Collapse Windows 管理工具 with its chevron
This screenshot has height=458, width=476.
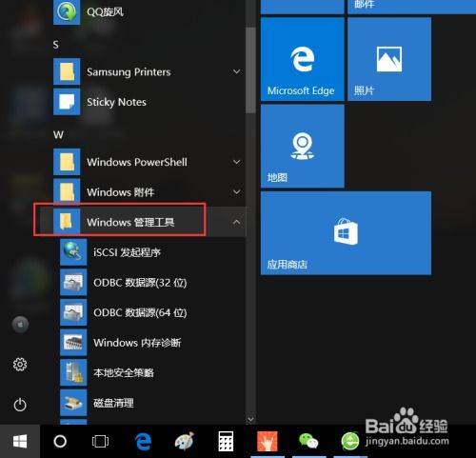237,222
